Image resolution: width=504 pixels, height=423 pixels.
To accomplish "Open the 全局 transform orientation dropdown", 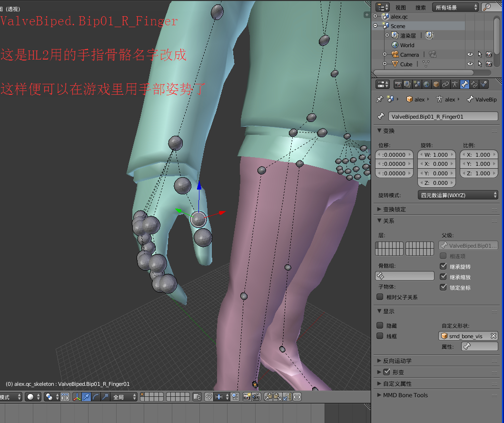I will [x=124, y=397].
